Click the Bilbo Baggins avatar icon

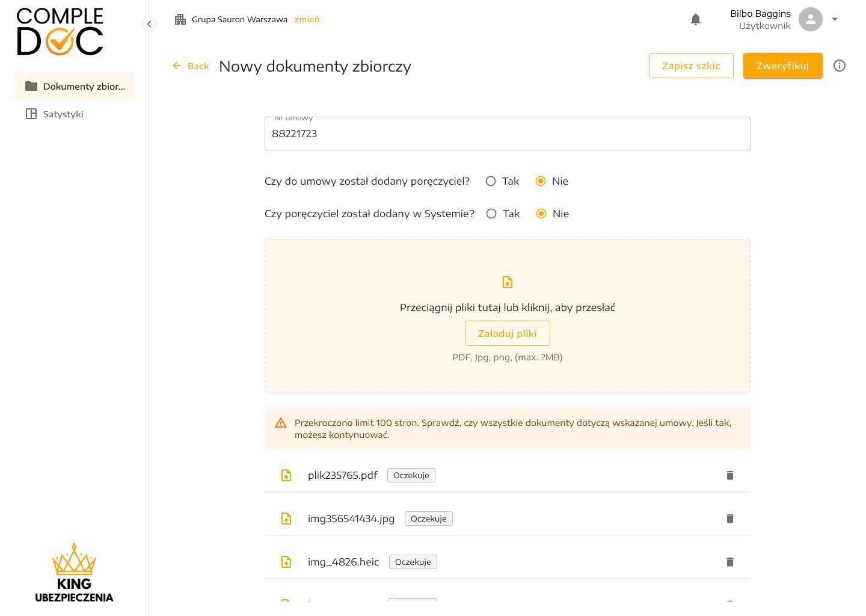coord(810,19)
